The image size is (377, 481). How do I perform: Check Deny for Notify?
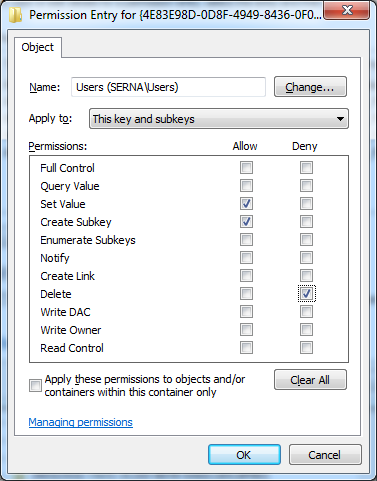pos(306,258)
